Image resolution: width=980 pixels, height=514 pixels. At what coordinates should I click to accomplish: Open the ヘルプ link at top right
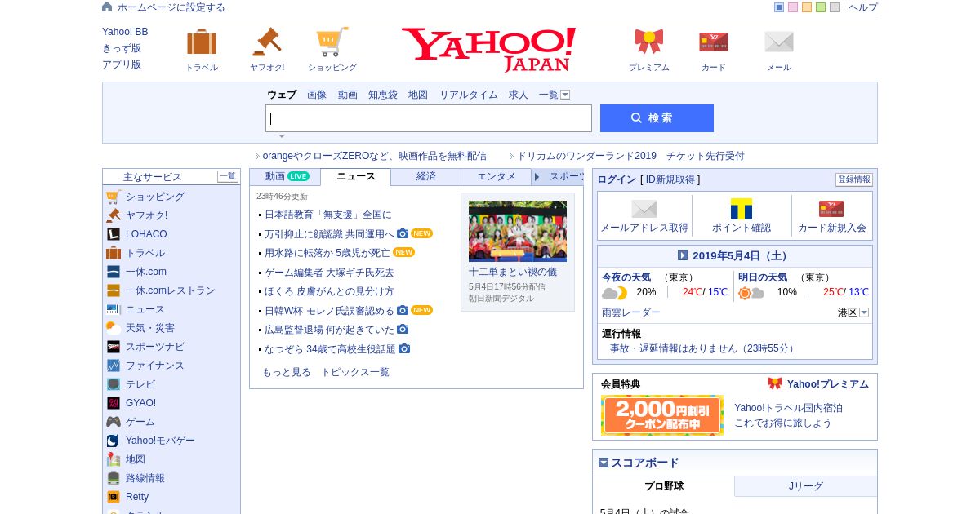pos(863,7)
